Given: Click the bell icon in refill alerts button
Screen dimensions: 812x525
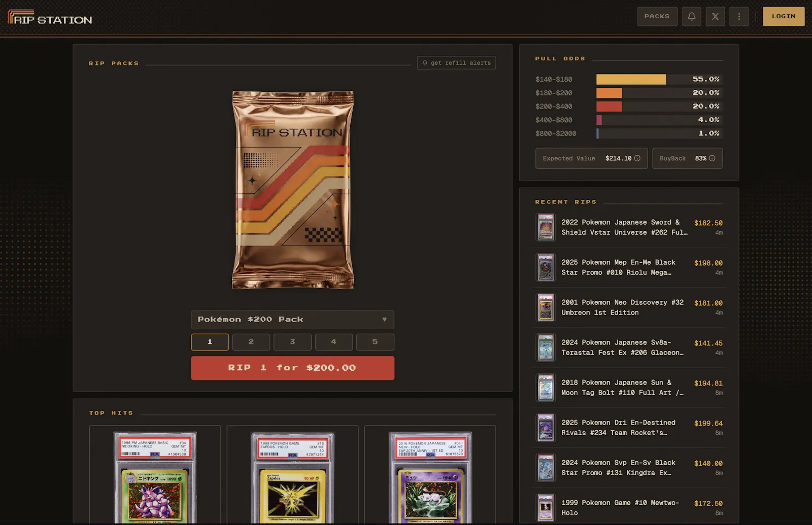Looking at the screenshot, I should (425, 63).
